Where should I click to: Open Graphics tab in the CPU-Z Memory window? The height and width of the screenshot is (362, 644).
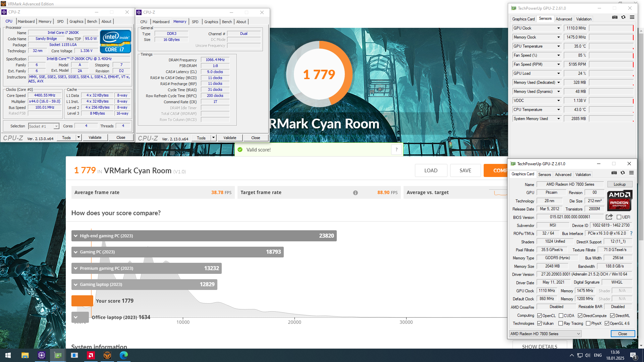point(211,22)
